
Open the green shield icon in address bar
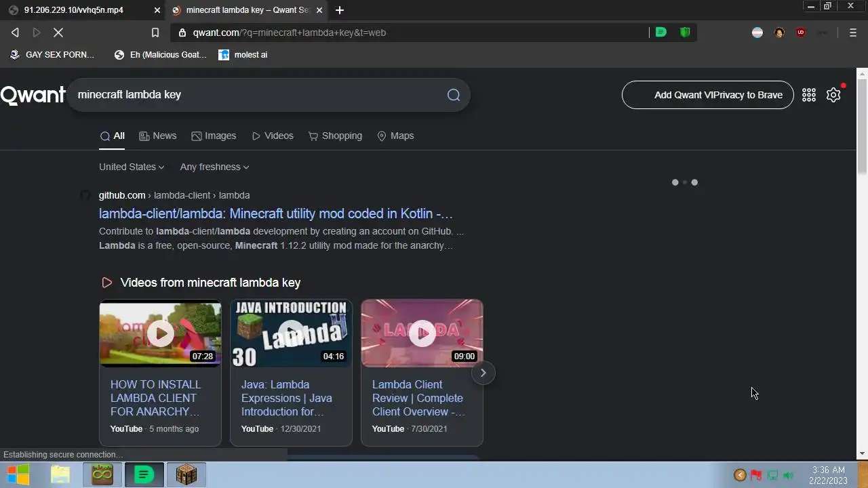pyautogui.click(x=685, y=32)
